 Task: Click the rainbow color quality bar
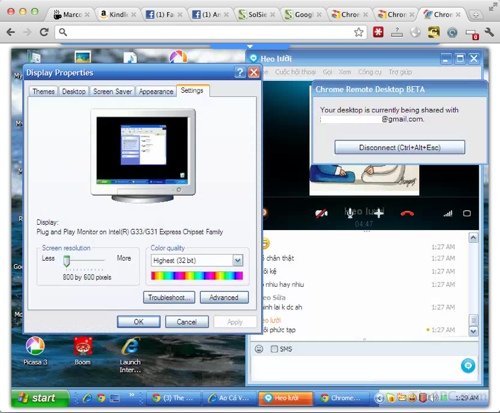197,275
